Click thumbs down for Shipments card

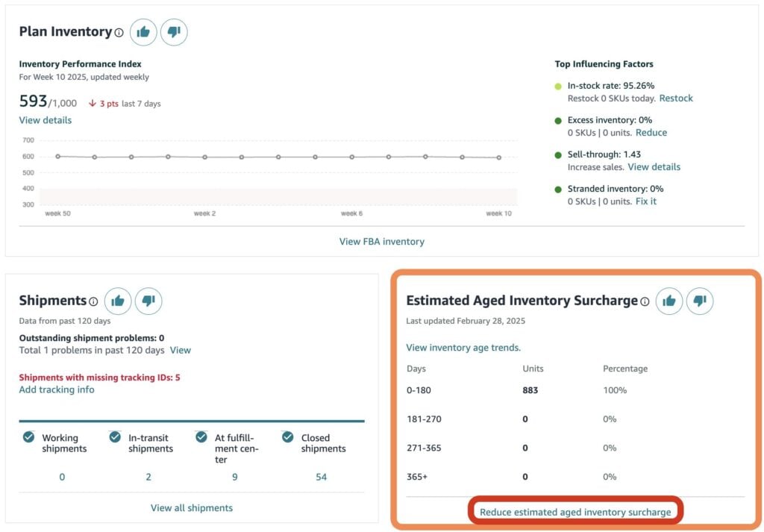[148, 301]
